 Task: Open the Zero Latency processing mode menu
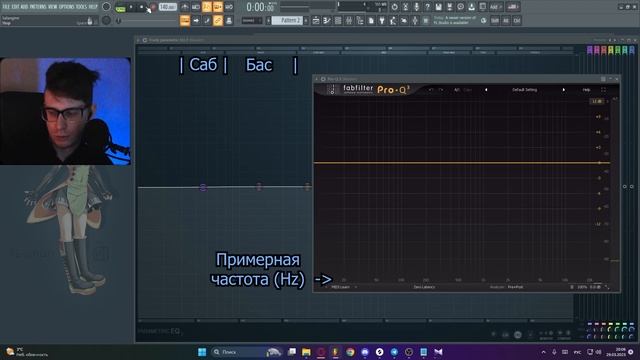click(x=424, y=287)
